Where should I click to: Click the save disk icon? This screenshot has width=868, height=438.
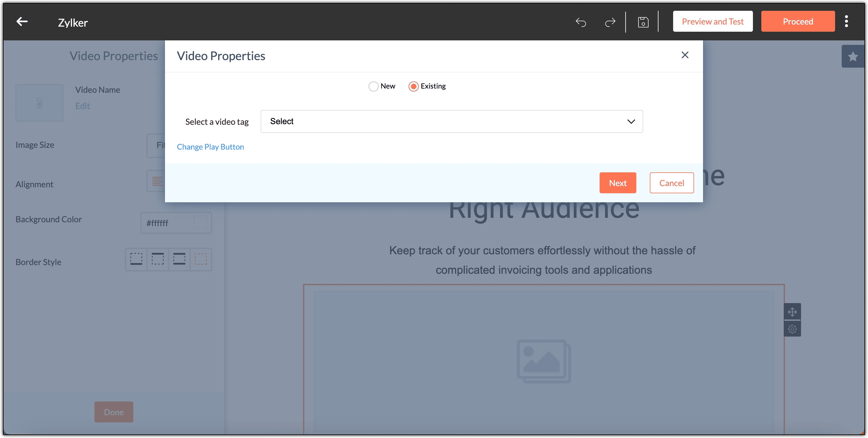point(643,22)
